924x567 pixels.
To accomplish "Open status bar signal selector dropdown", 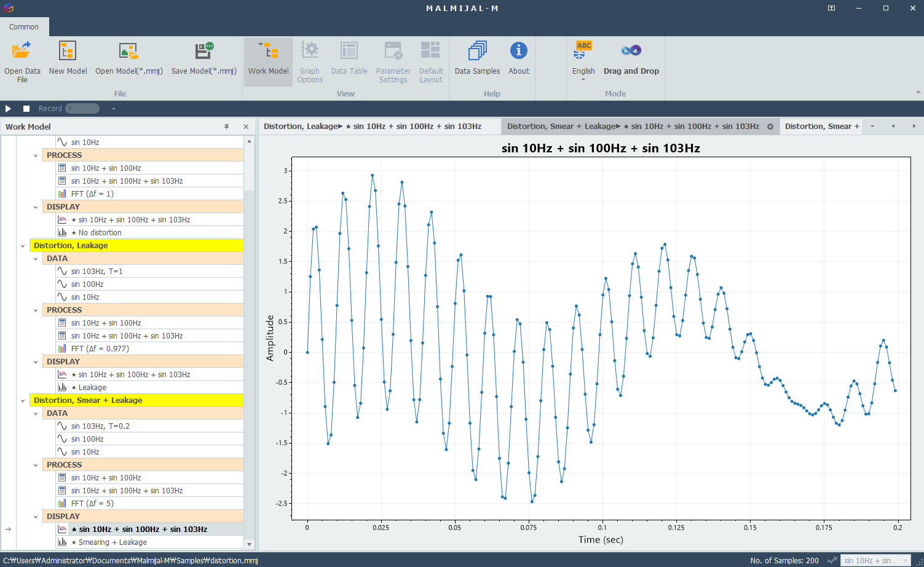I will (x=875, y=560).
